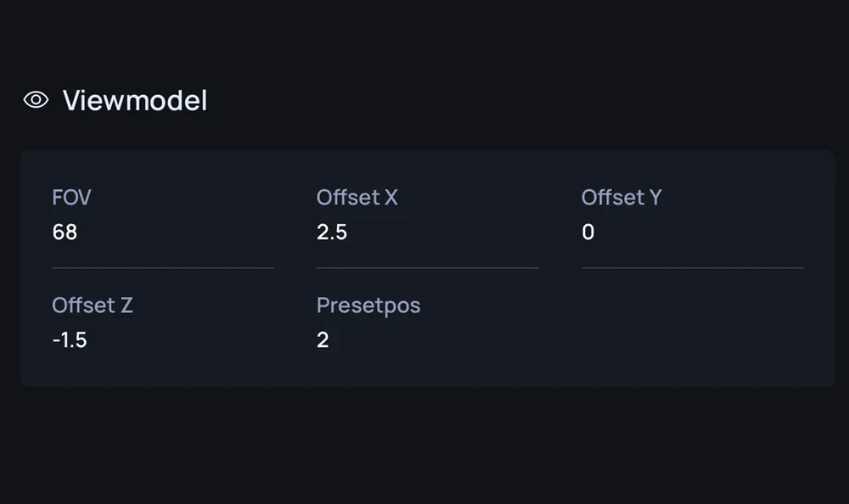Click the empty cell right of Presetpos
The height and width of the screenshot is (504, 849).
pos(693,322)
